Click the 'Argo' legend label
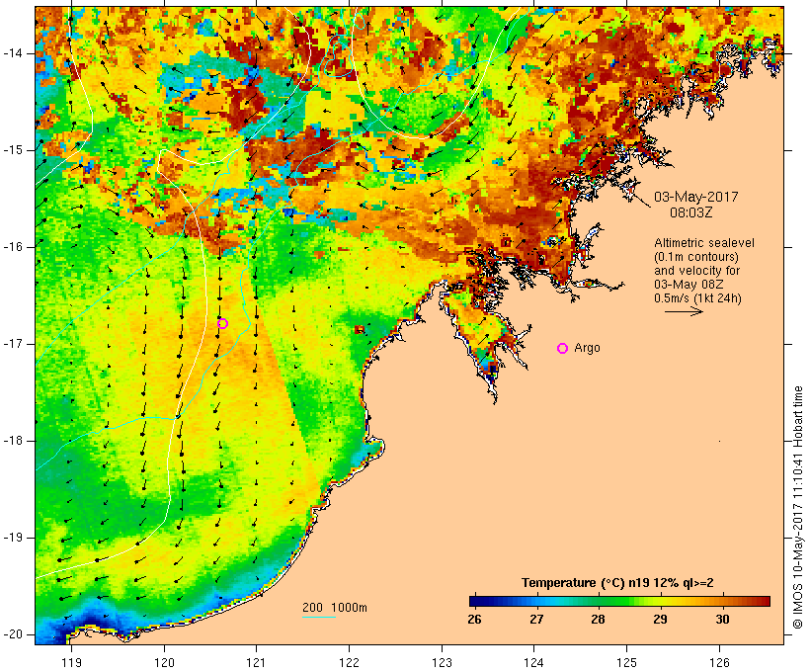810x672 pixels. [x=588, y=348]
